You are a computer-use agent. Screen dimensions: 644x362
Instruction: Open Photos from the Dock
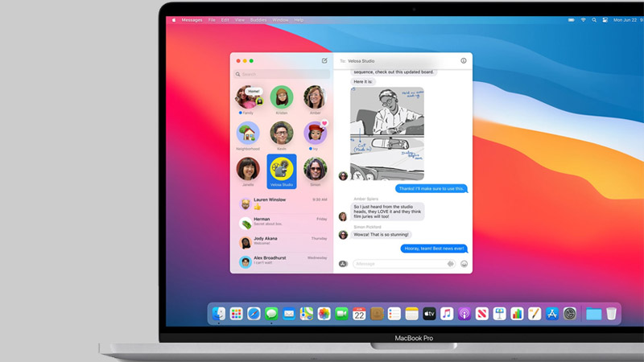[324, 314]
